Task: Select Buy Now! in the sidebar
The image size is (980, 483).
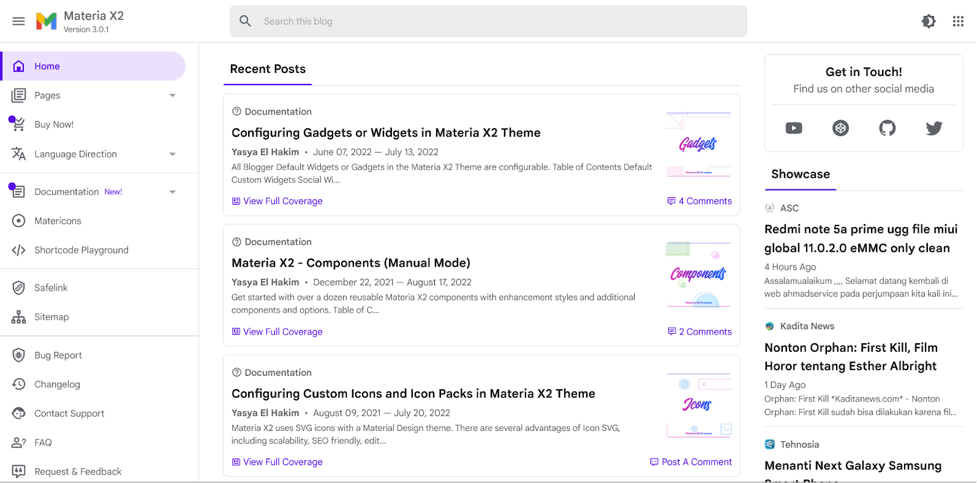Action: coord(93,124)
